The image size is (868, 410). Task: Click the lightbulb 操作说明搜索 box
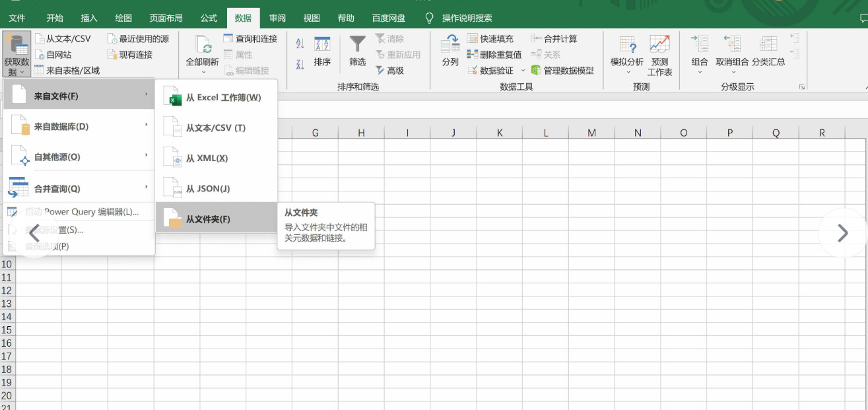coord(459,18)
